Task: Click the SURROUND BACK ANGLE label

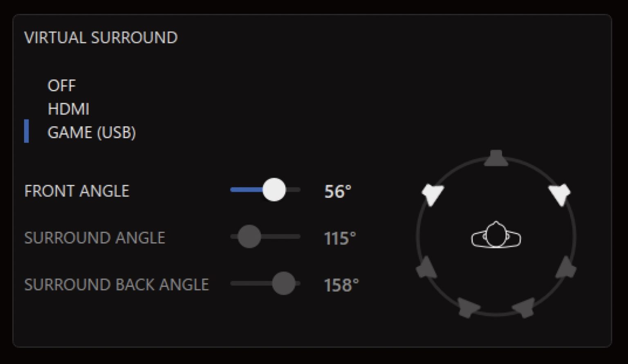Action: tap(117, 285)
